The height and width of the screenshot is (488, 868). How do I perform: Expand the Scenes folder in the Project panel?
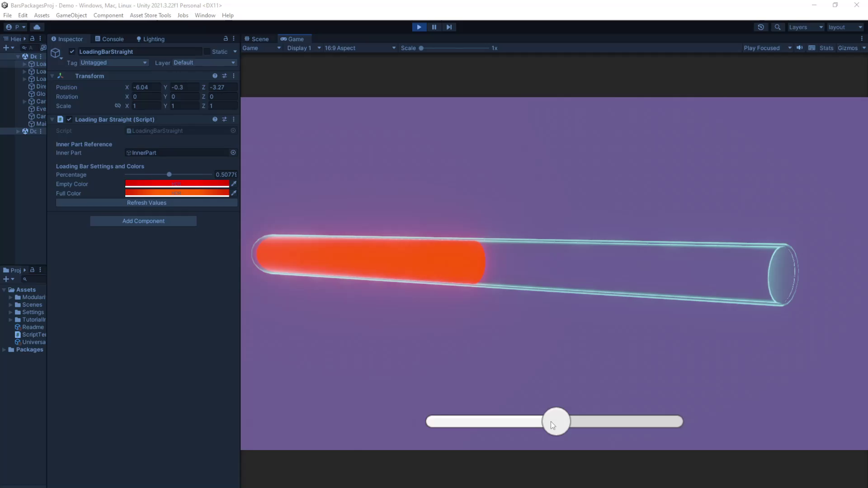[10, 305]
